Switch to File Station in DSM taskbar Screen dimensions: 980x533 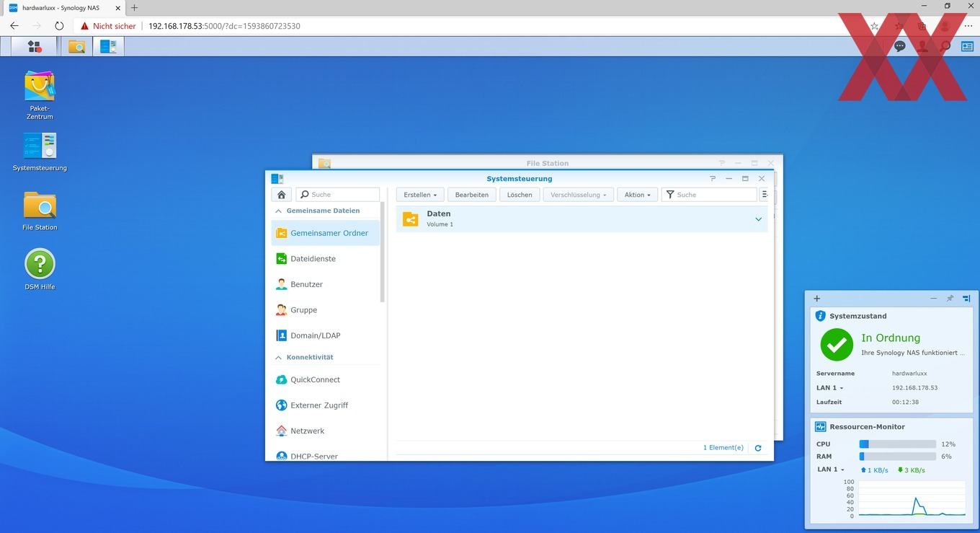[76, 47]
